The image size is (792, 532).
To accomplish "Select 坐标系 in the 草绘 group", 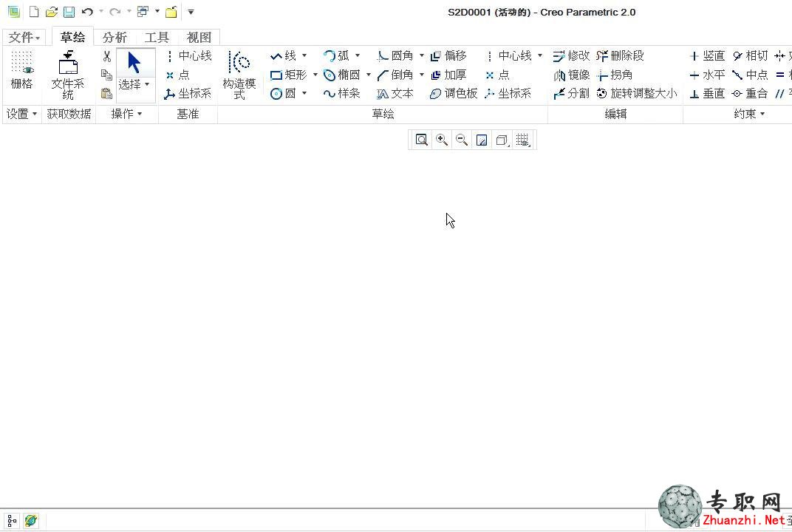I will pos(508,93).
